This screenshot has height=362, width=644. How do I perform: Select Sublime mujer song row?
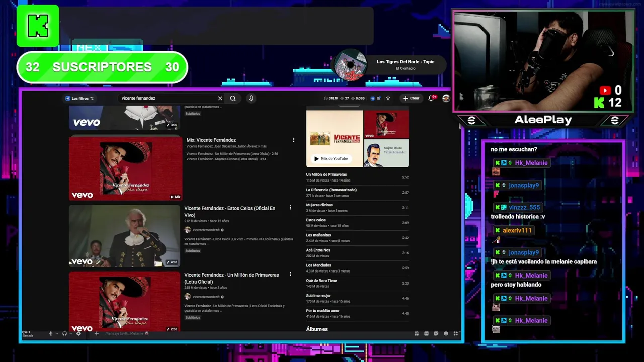pos(357,298)
